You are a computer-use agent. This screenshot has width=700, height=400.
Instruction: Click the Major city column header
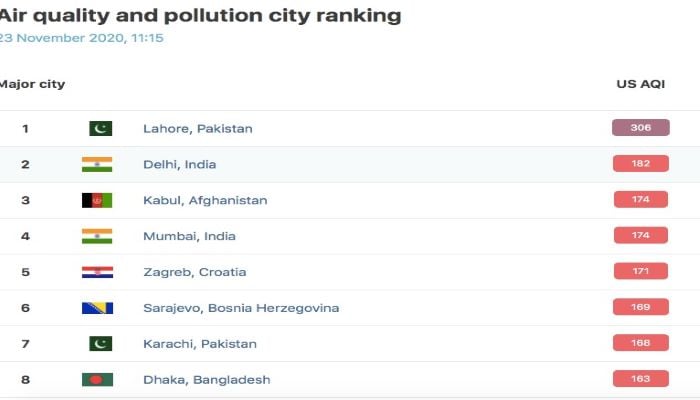(32, 84)
